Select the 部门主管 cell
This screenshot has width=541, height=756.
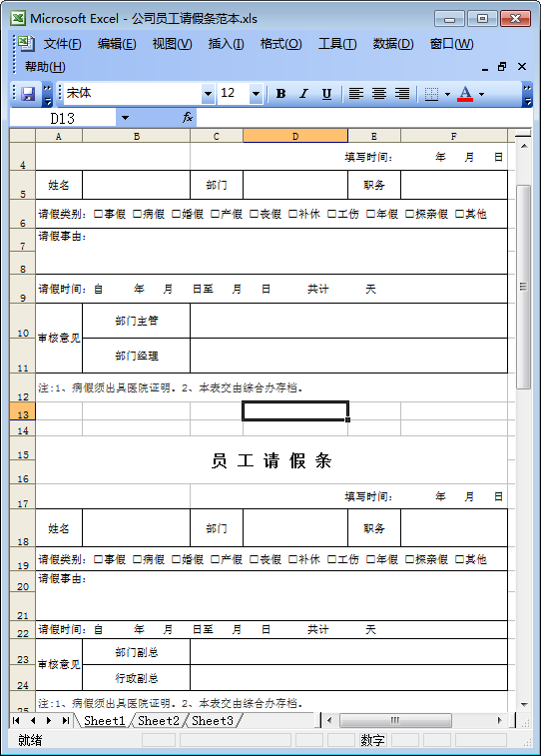pyautogui.click(x=137, y=321)
